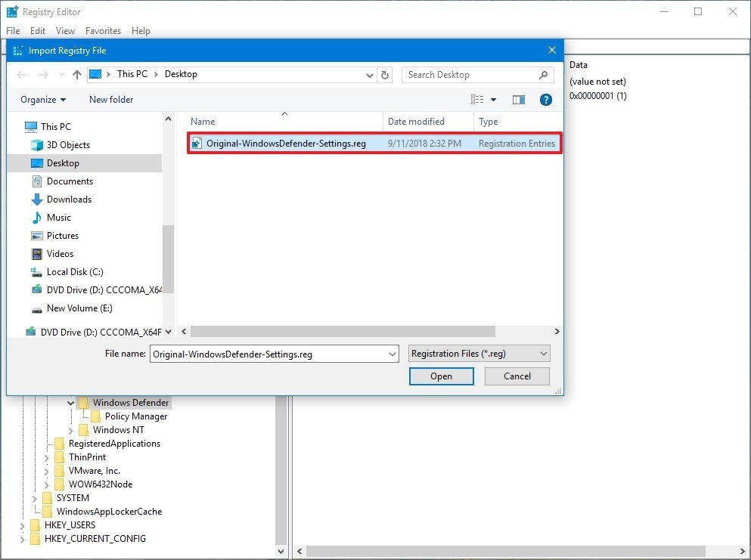
Task: Expand the VMware, Inc. key
Action: pyautogui.click(x=46, y=472)
